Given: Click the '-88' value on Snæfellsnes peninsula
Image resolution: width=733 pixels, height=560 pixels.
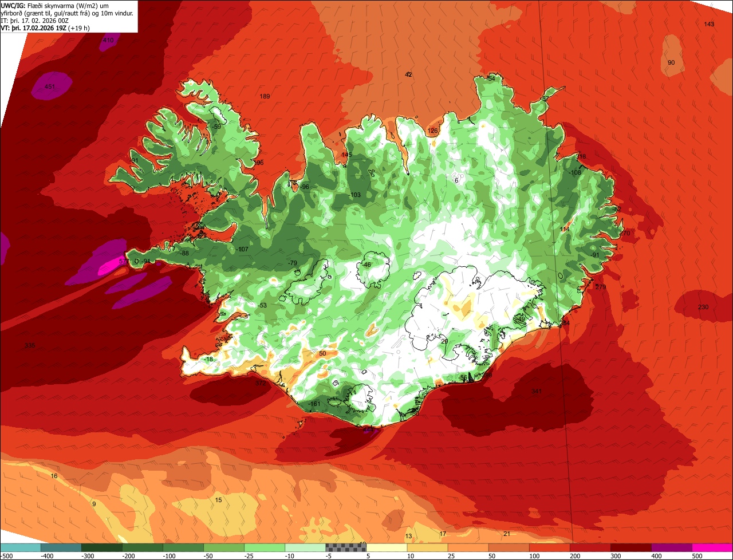Looking at the screenshot, I should pos(184,254).
